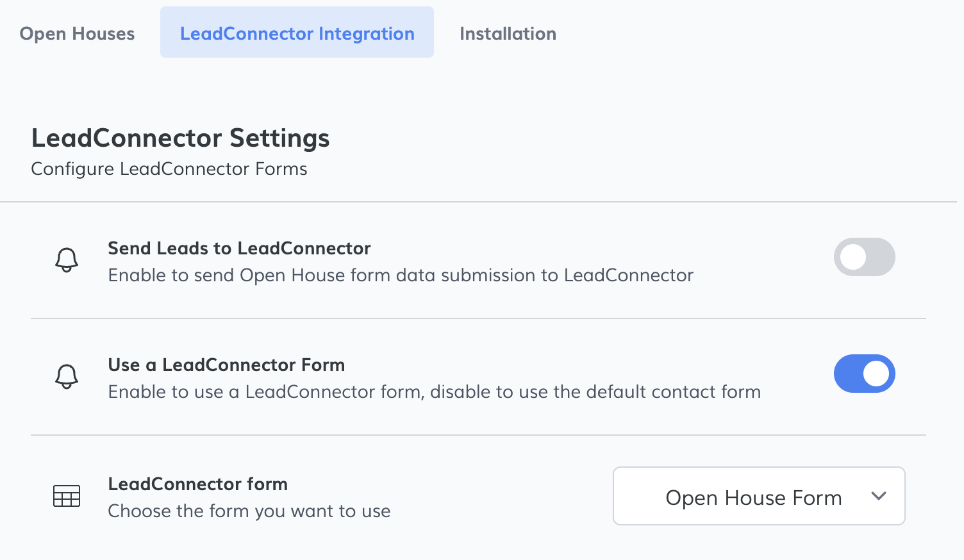This screenshot has width=964, height=560.
Task: Click Open House Form text in the selector
Action: [754, 498]
